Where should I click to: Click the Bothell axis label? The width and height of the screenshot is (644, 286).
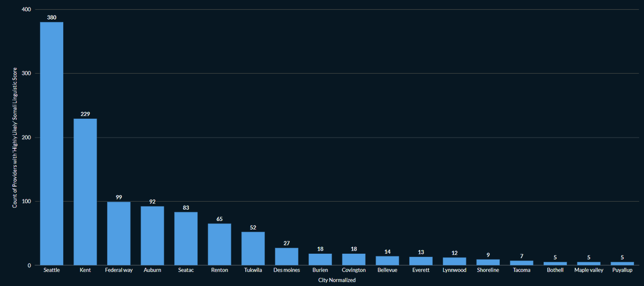[x=555, y=270]
